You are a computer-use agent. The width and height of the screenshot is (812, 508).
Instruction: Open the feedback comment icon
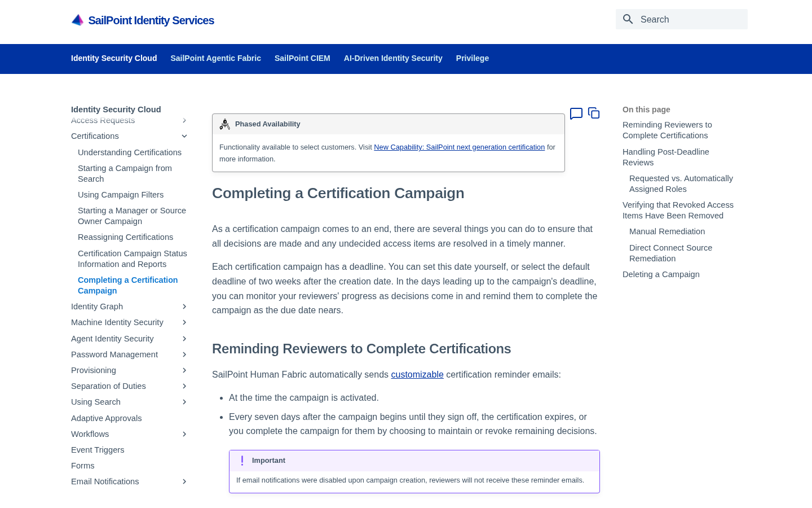[576, 113]
